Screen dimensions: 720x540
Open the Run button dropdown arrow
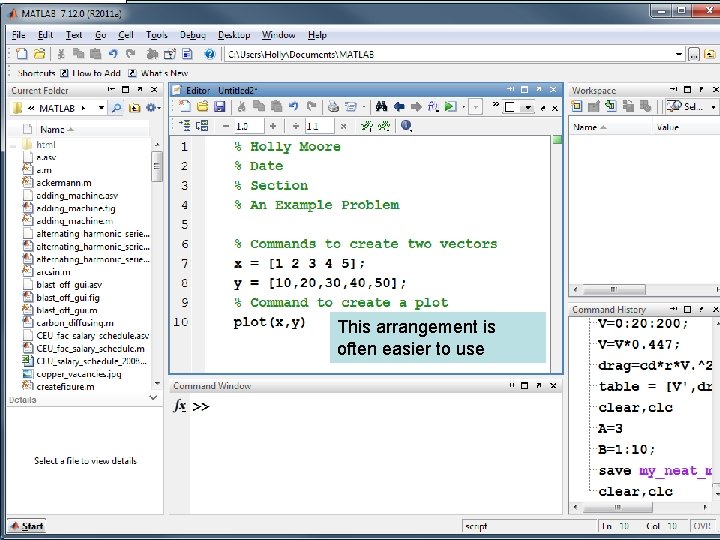click(x=463, y=107)
